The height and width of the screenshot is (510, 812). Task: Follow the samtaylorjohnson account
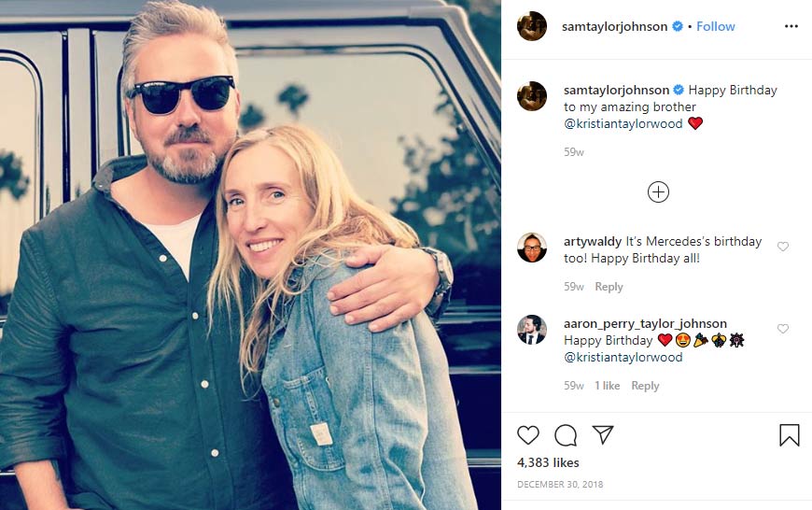(x=716, y=26)
